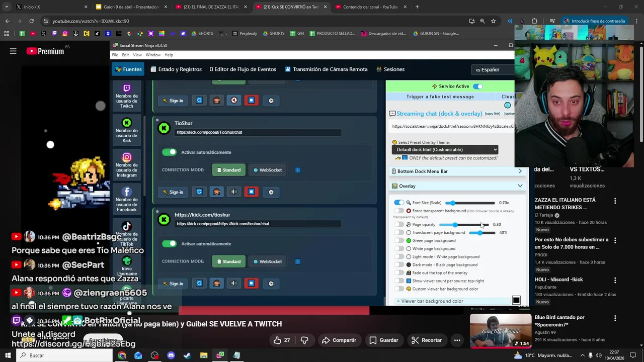Click the monkey icon in the TioShur row

tap(217, 192)
